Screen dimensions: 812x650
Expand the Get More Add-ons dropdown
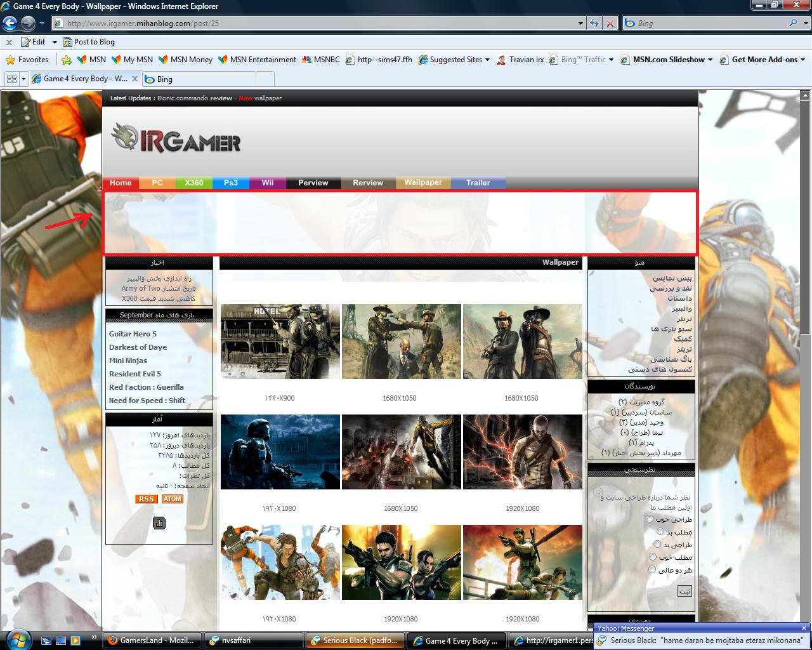tap(802, 60)
